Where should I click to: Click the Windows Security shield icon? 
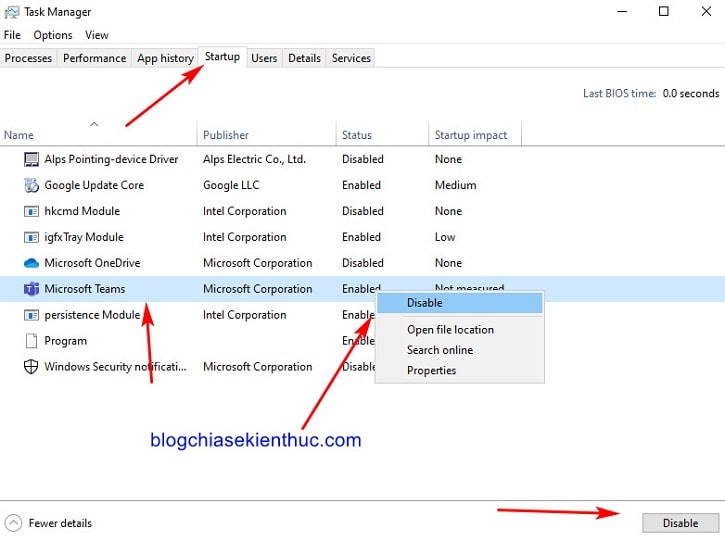click(x=31, y=367)
